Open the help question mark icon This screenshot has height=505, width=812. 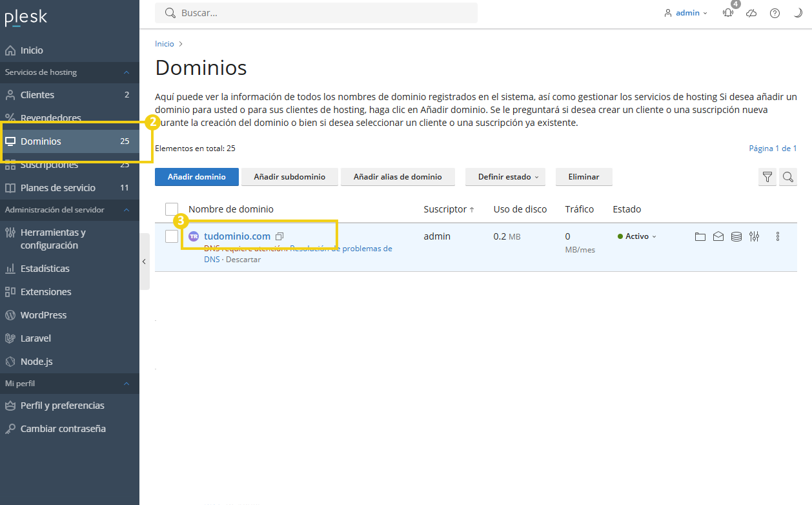coord(775,13)
